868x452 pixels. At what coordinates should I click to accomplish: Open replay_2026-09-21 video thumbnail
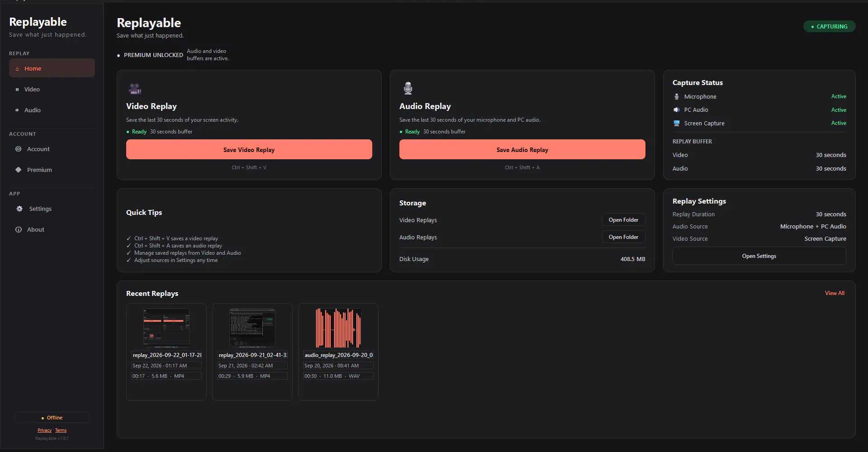252,328
